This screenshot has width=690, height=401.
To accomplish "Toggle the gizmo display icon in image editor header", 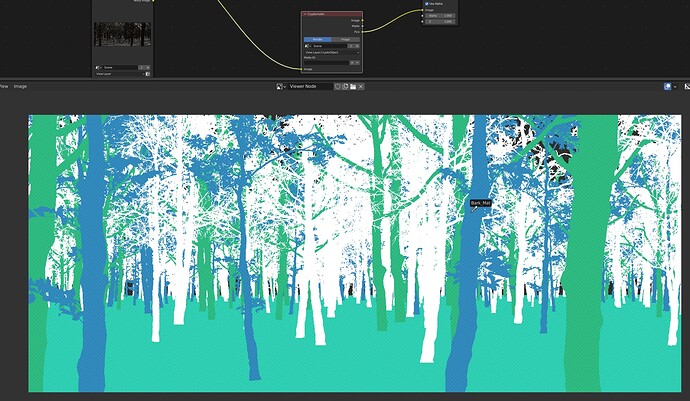I will [668, 86].
